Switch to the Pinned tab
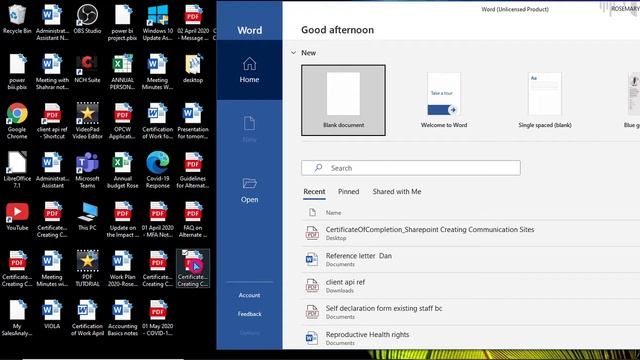 tap(348, 191)
